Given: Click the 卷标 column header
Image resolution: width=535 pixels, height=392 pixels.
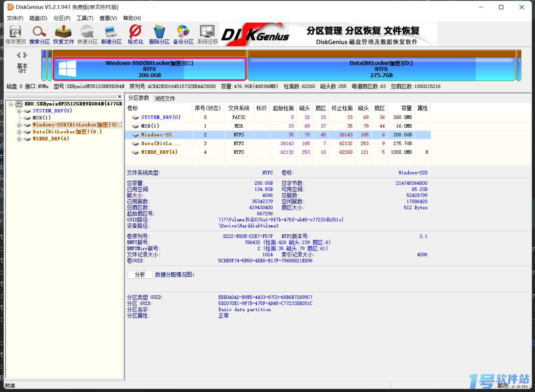Looking at the screenshot, I should 159,108.
